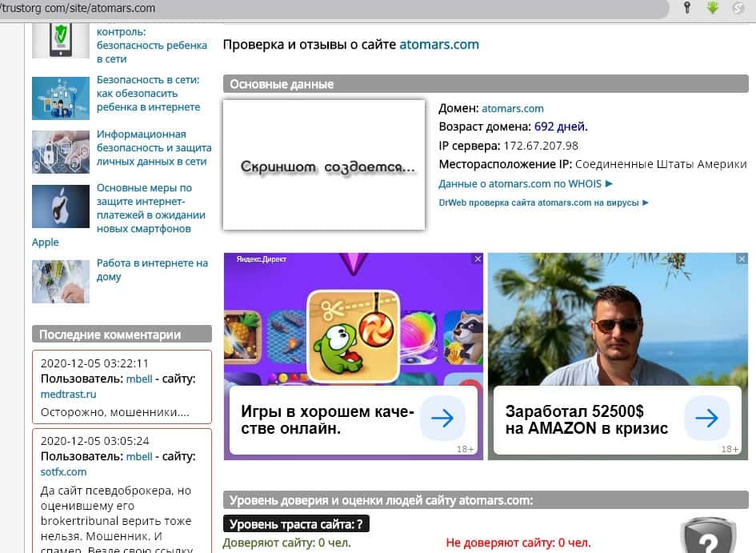Image resolution: width=756 pixels, height=553 pixels.
Task: Click the Уровень траста сайта badge
Action: (296, 524)
